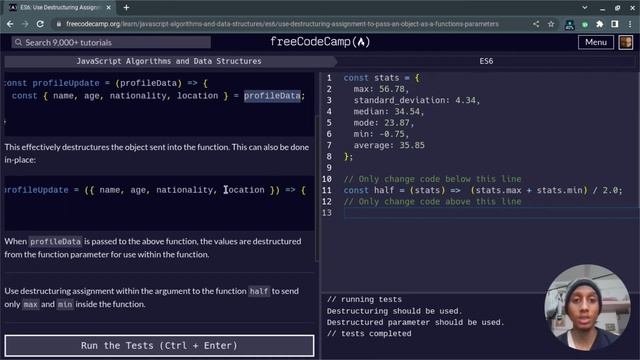Screen dimensions: 640x360
Task: Click inline 'profileData' in the description
Action: [x=56, y=242]
